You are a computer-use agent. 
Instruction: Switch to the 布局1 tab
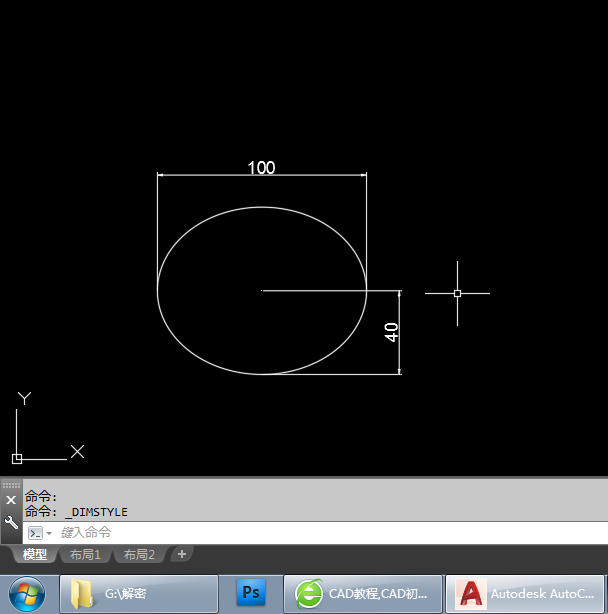point(85,554)
